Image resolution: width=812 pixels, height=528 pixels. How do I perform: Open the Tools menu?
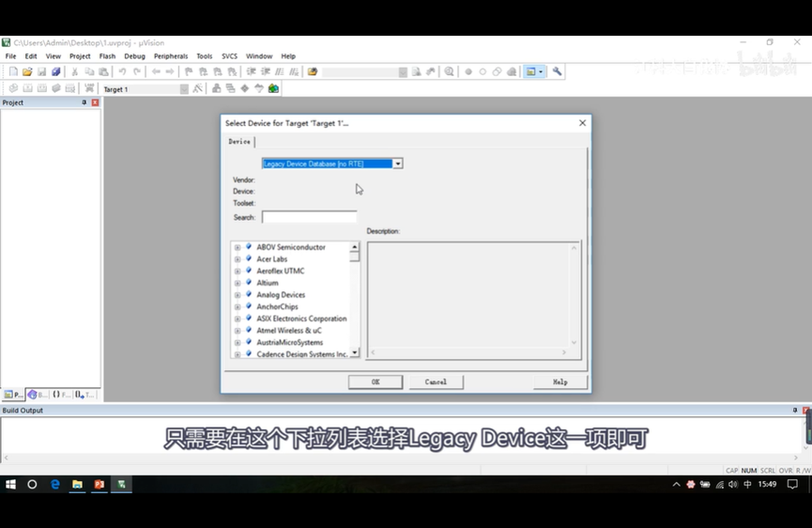tap(204, 56)
